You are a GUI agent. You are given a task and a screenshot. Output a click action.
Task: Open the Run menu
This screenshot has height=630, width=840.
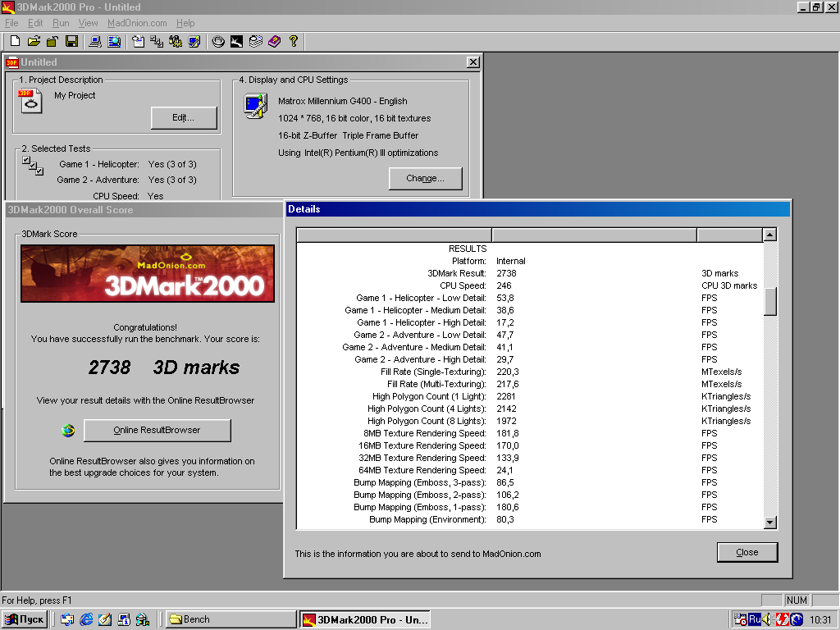coord(61,23)
